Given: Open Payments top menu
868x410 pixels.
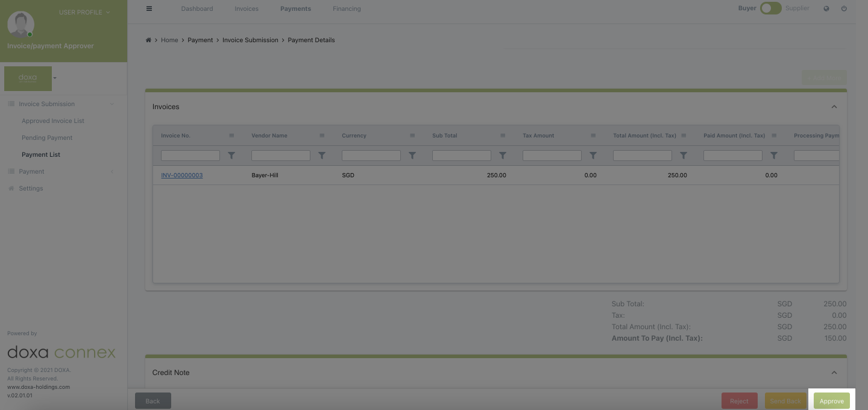Looking at the screenshot, I should [295, 8].
